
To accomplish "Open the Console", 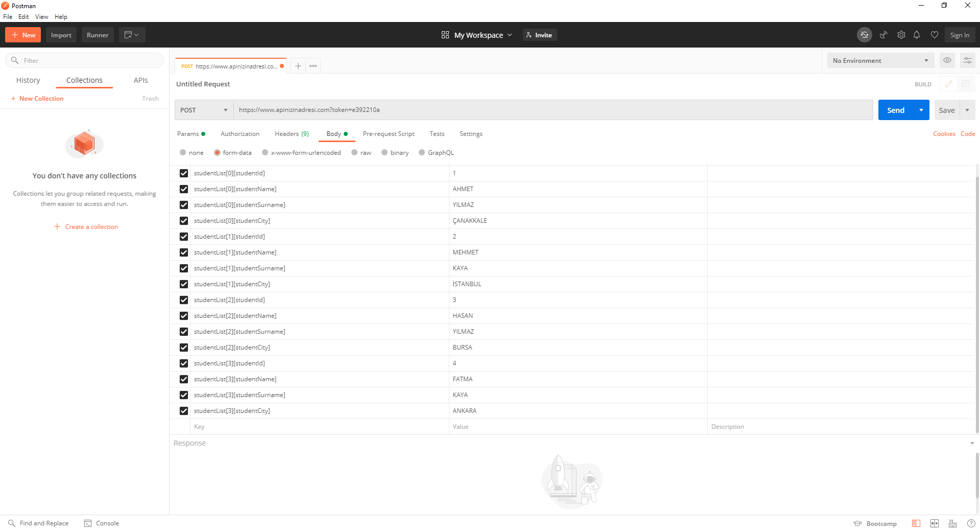I will click(x=102, y=523).
